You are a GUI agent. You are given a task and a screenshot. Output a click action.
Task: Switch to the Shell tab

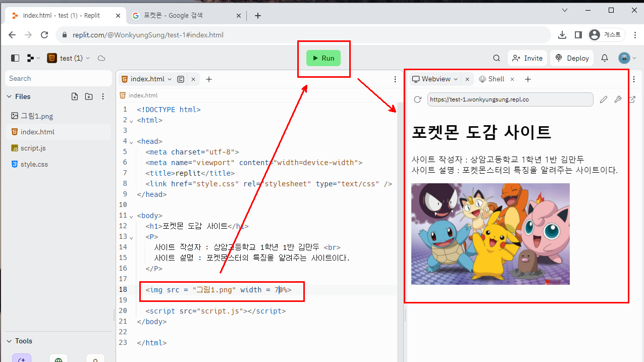492,79
